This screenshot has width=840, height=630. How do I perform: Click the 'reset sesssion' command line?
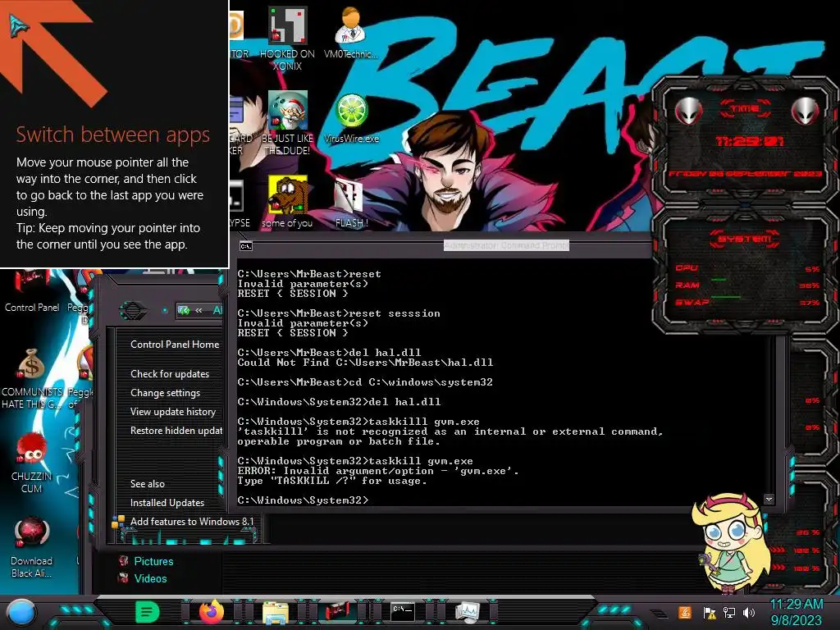coord(339,313)
